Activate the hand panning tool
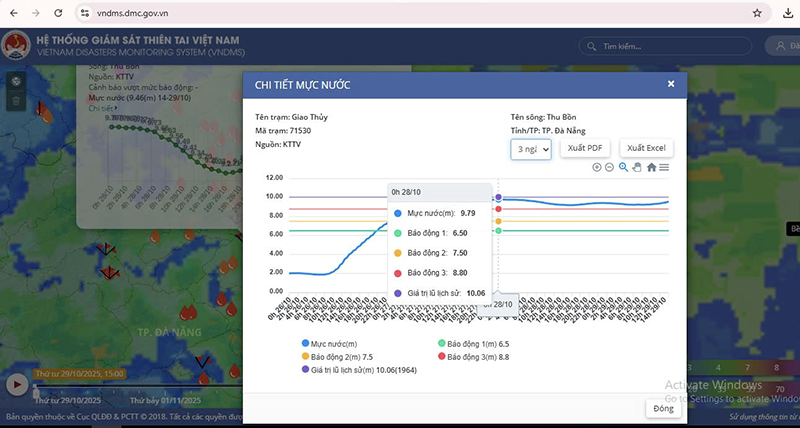Image resolution: width=800 pixels, height=428 pixels. [x=637, y=167]
